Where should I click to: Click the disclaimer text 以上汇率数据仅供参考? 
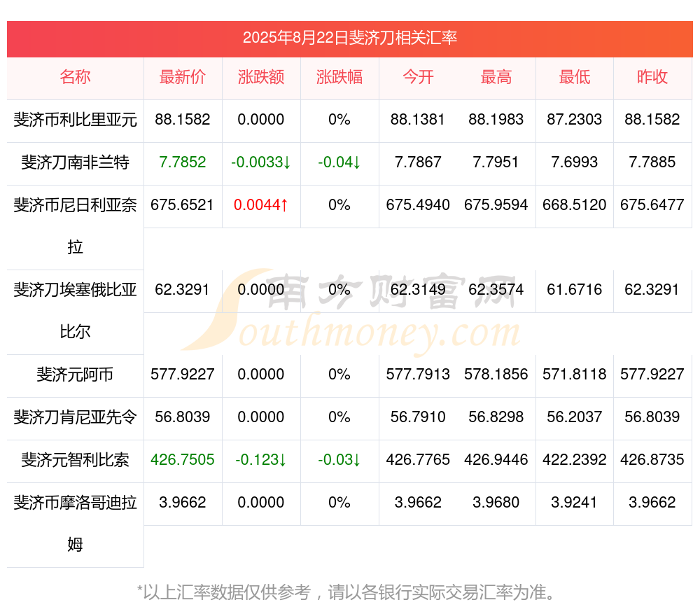point(227,592)
